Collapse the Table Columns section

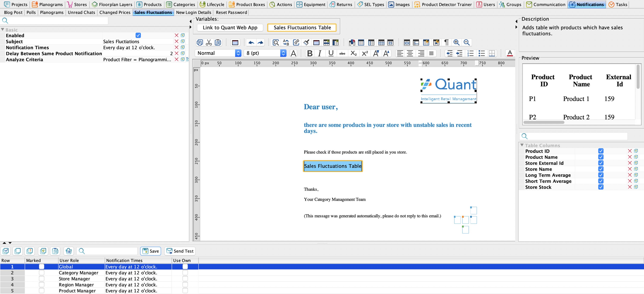coord(522,145)
